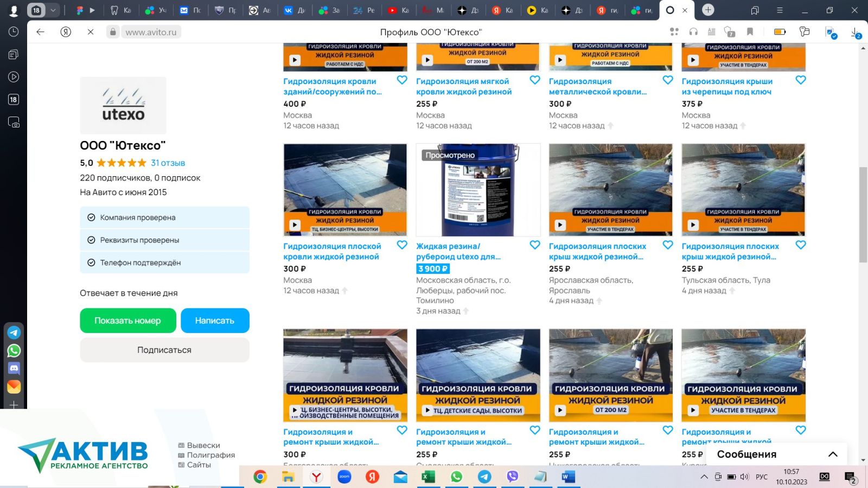Open the system tray volume icon

[x=744, y=477]
